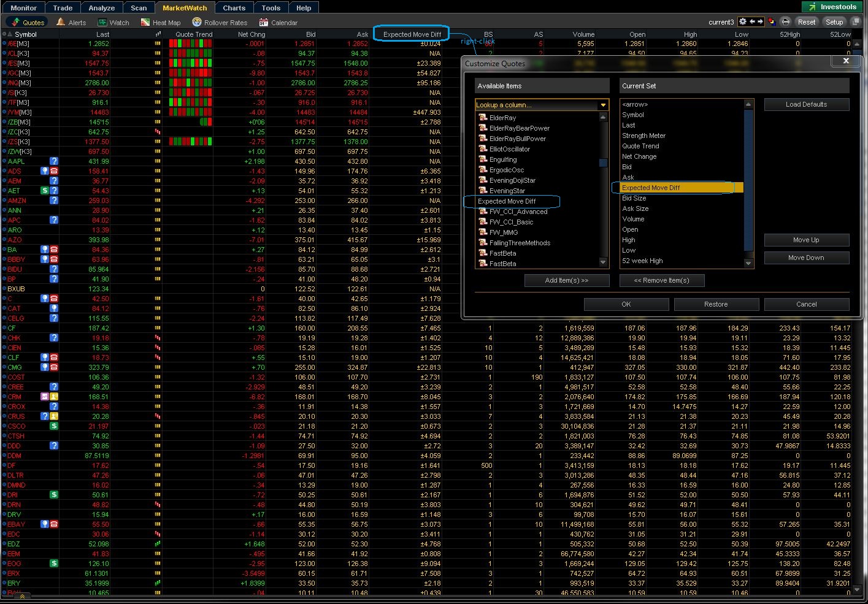
Task: Click the sort triangle beside Symbol header
Action: (10, 34)
